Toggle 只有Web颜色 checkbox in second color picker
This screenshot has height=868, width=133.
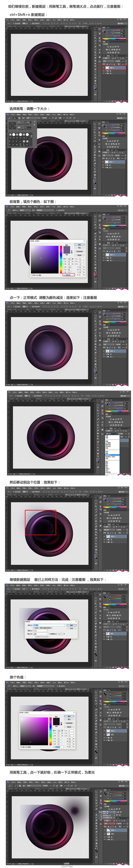(21, 747)
